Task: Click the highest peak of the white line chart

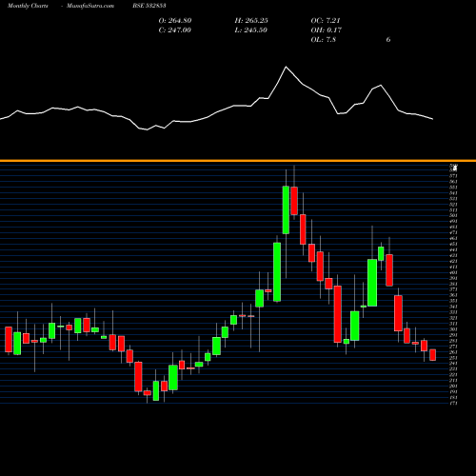Action: [x=286, y=67]
